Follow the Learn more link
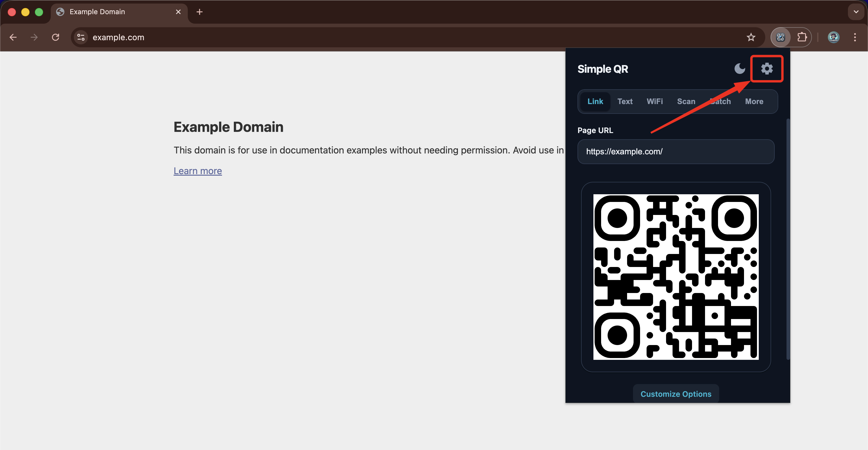This screenshot has height=450, width=868. point(198,171)
